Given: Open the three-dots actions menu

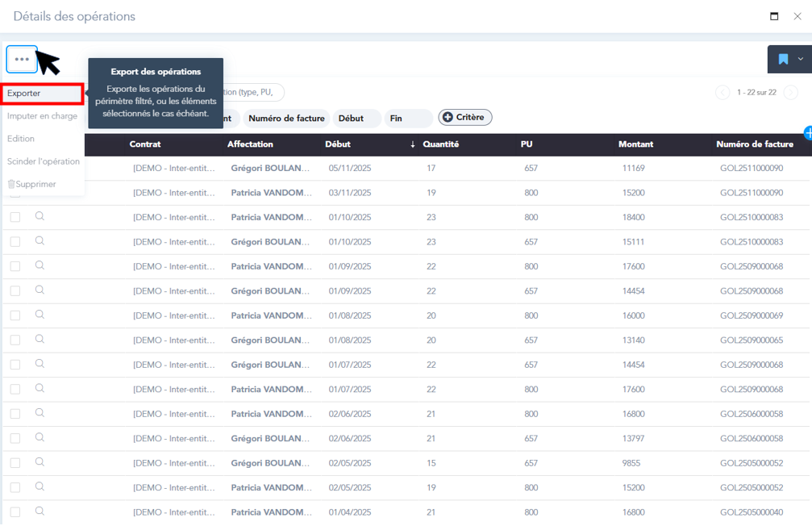Looking at the screenshot, I should (22, 59).
